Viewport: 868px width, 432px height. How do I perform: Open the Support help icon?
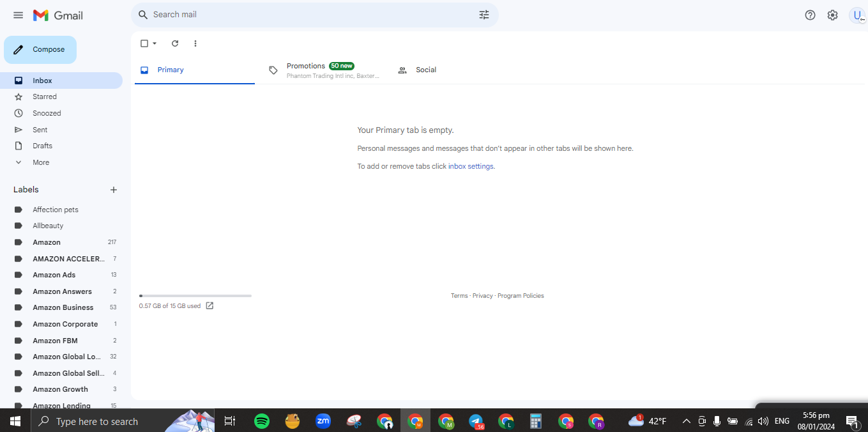click(x=810, y=15)
